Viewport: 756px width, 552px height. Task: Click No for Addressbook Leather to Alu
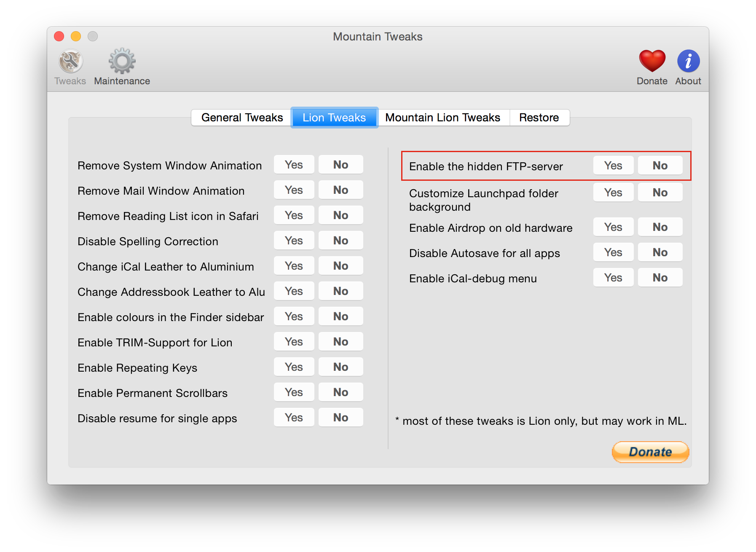(340, 291)
